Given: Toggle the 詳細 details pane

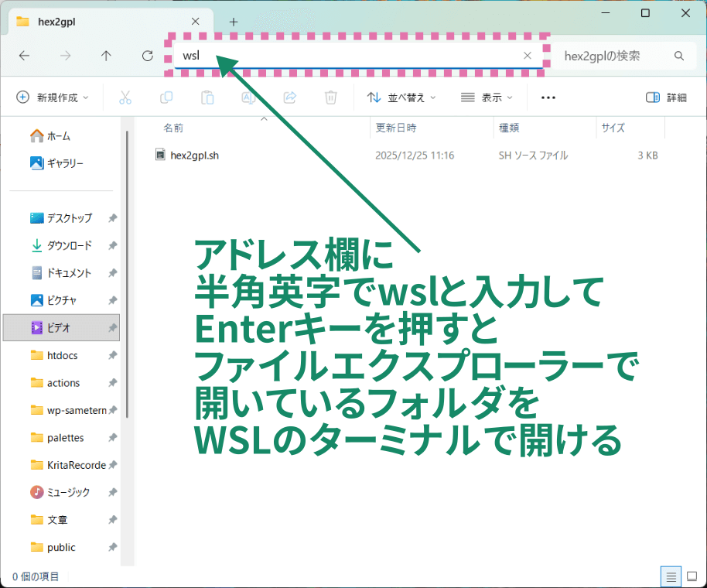Looking at the screenshot, I should [x=666, y=97].
